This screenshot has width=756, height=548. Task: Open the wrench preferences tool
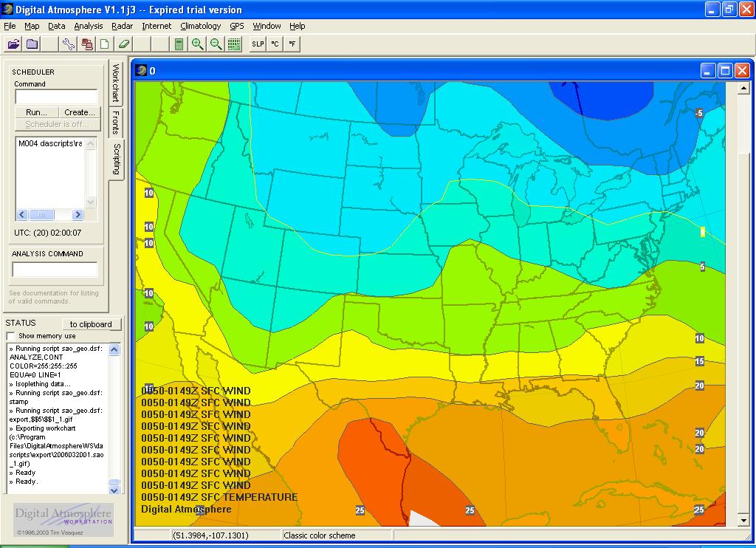[69, 44]
